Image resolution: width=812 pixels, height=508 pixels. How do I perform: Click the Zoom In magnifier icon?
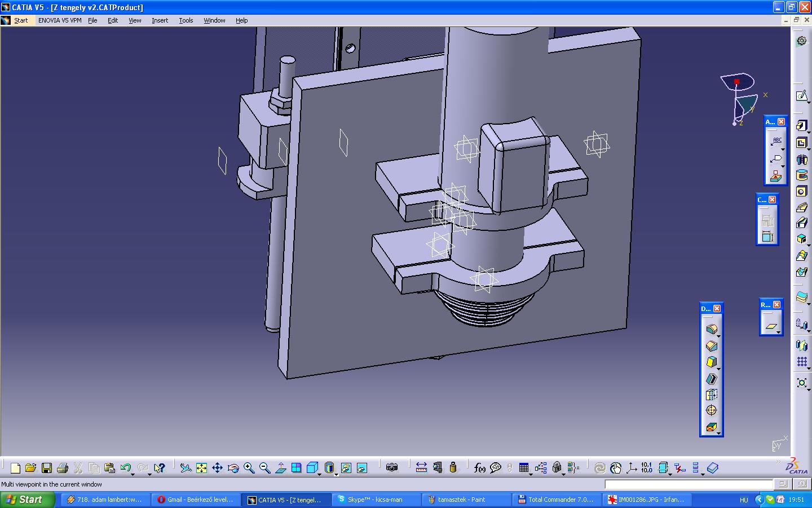pos(249,468)
